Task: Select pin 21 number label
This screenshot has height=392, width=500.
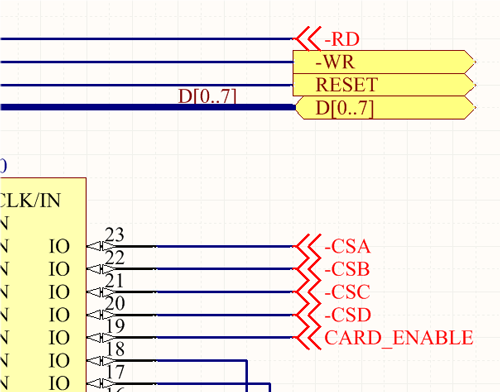Action: click(115, 281)
